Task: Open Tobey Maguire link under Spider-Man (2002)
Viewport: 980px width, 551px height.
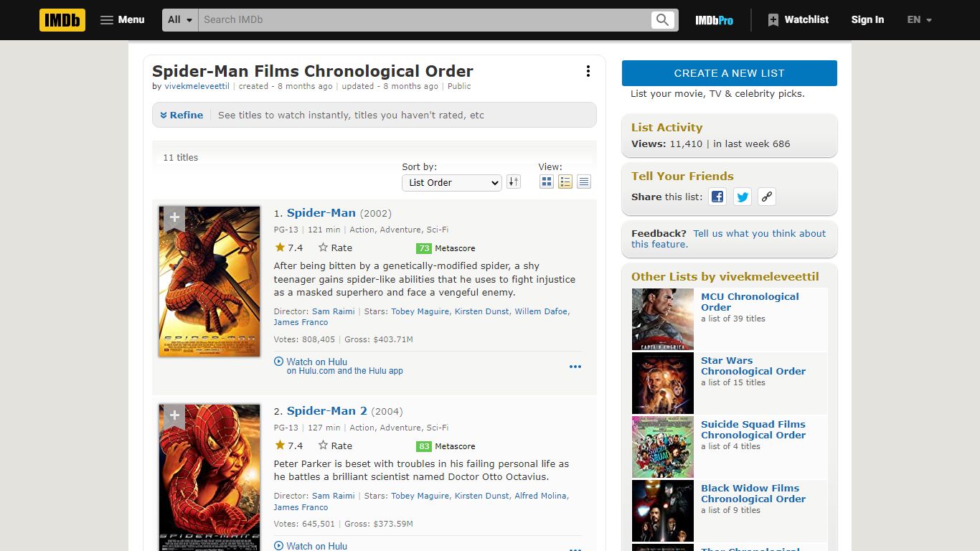Action: (420, 311)
